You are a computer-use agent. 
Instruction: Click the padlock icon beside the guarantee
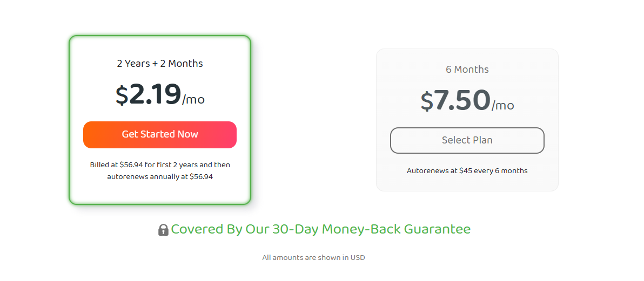tap(163, 230)
